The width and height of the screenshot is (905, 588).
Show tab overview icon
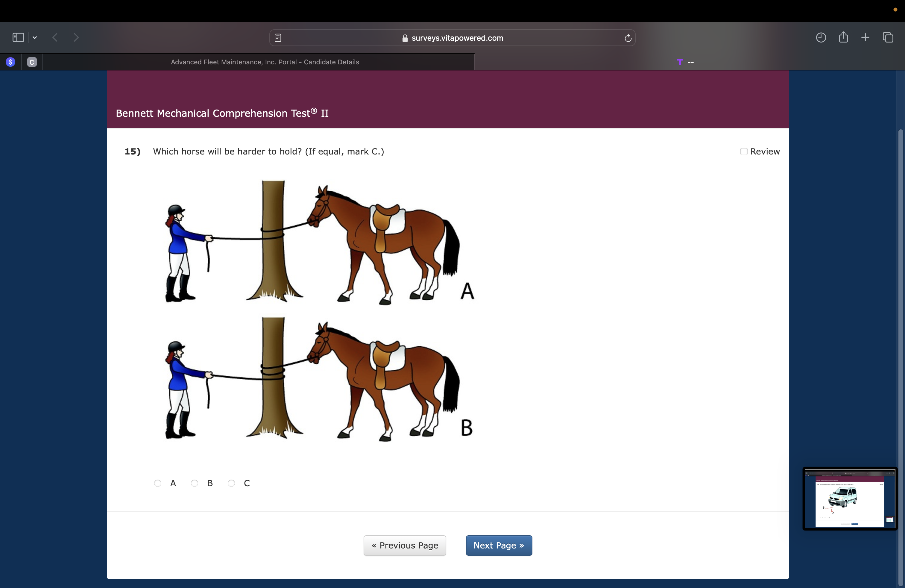(x=888, y=37)
